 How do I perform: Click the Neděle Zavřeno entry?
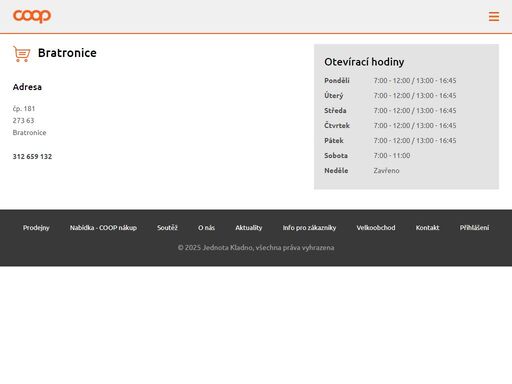click(x=362, y=170)
